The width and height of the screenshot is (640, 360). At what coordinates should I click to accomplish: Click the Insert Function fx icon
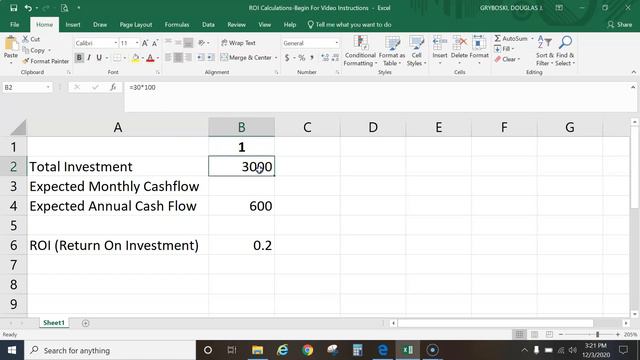click(x=113, y=87)
